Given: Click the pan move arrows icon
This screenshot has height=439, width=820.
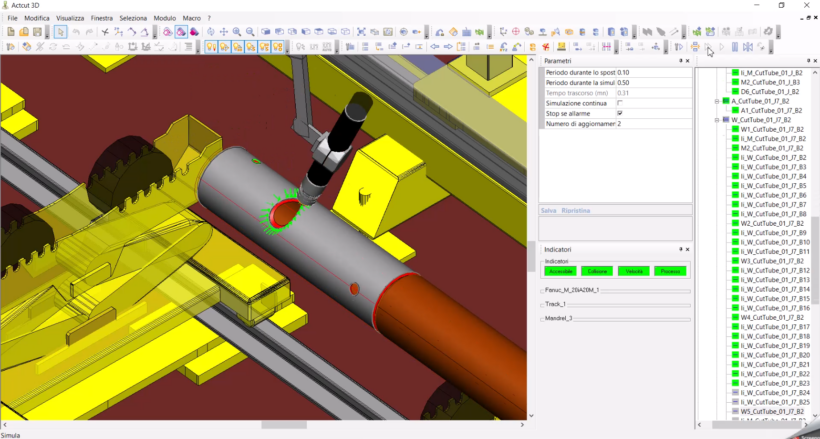Looking at the screenshot, I should tap(223, 32).
